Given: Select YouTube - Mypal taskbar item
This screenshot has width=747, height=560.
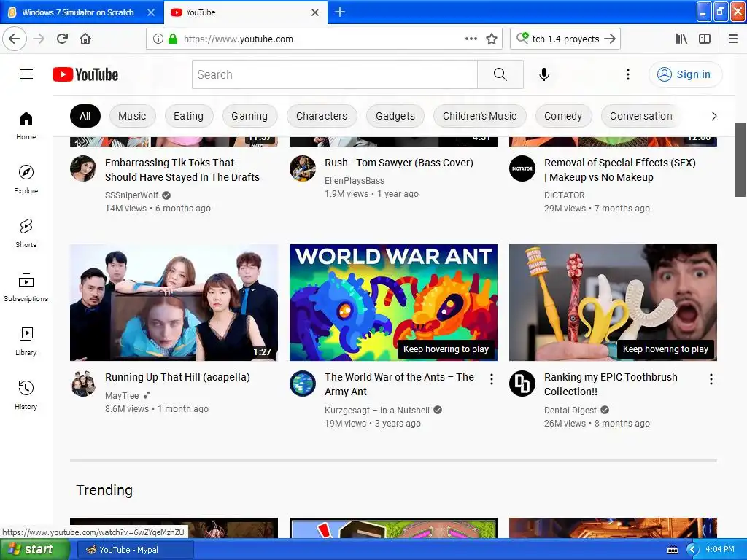Looking at the screenshot, I should click(x=135, y=550).
